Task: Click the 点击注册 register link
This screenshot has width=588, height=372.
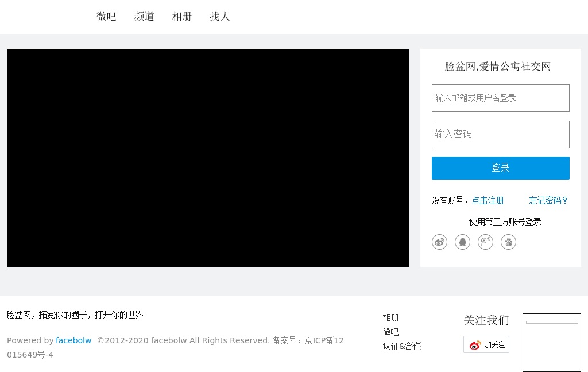Action: click(488, 200)
